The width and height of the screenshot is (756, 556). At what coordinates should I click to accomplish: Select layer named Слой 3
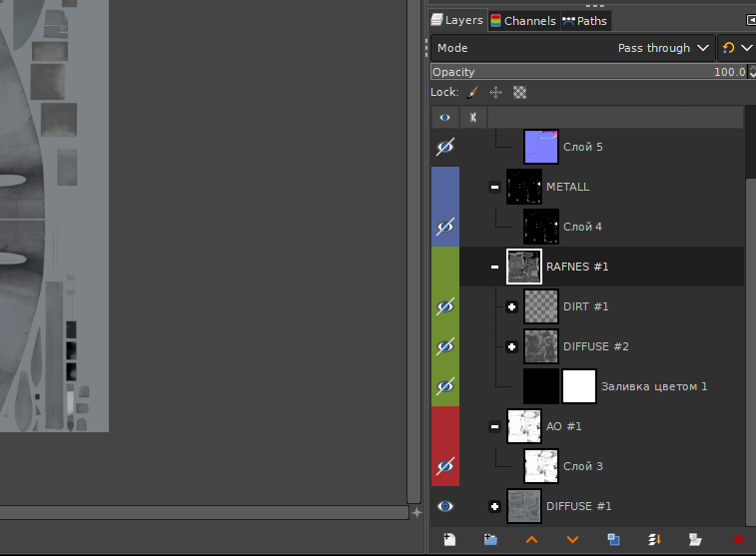(x=583, y=466)
